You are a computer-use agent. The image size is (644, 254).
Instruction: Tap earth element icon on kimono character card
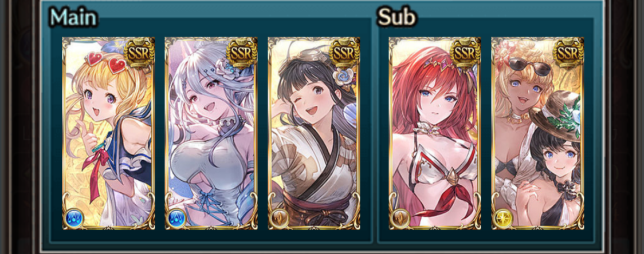pos(280,219)
